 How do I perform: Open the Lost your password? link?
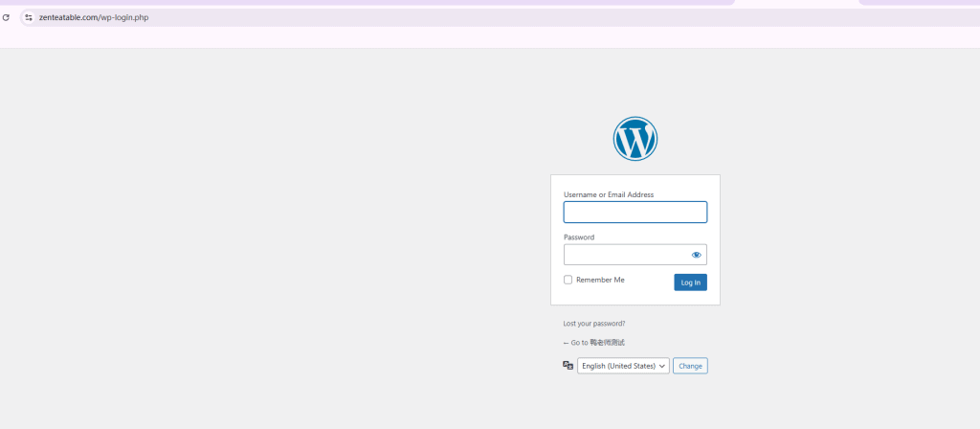593,324
